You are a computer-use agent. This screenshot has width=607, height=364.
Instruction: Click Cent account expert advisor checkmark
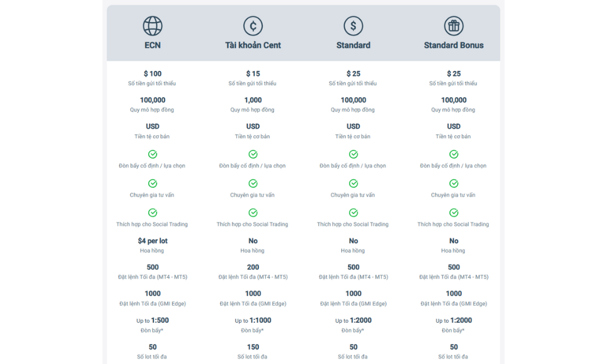pos(253,183)
